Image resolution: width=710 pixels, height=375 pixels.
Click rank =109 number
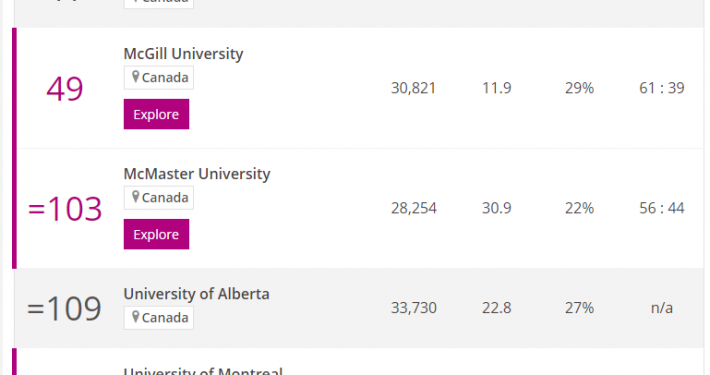pos(64,309)
